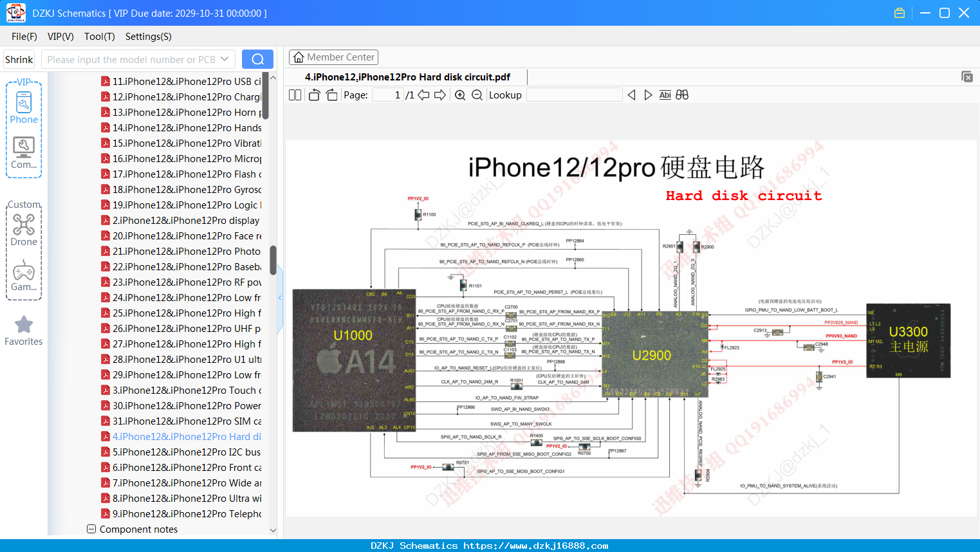Click the Shrink button

pos(19,59)
